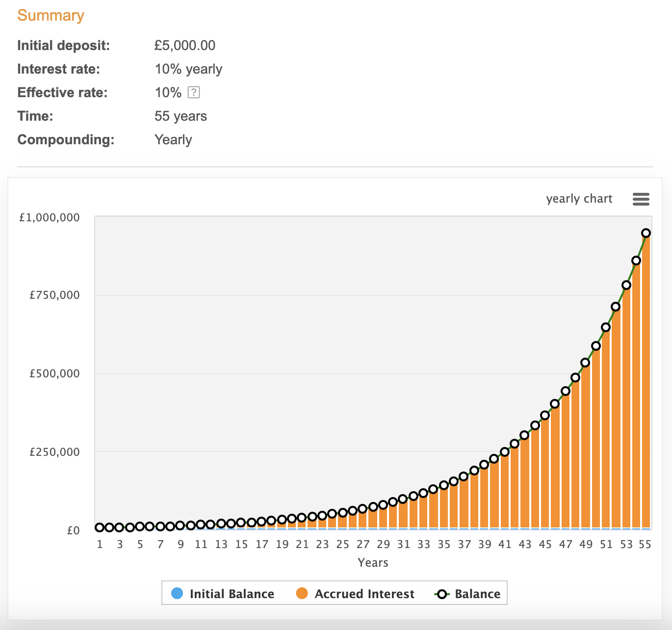This screenshot has height=630, width=672.
Task: Click the x-axis label 25
Action: tap(342, 544)
